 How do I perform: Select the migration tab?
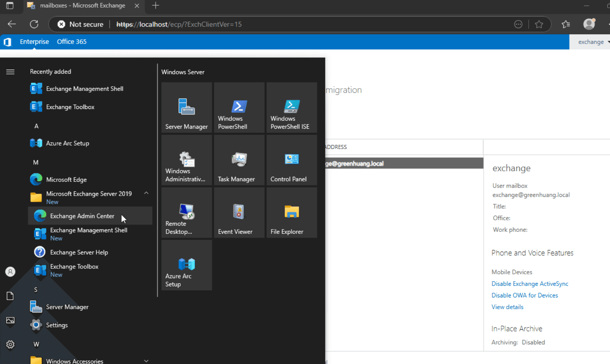(x=344, y=90)
